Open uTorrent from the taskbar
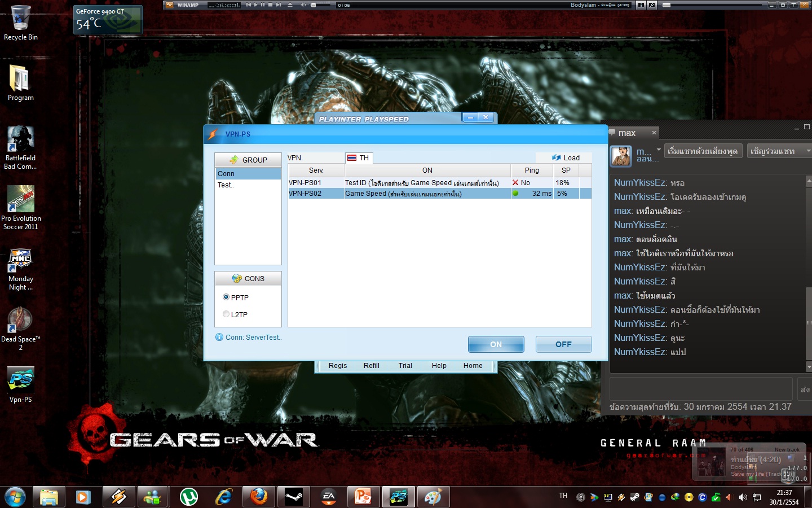 point(188,497)
